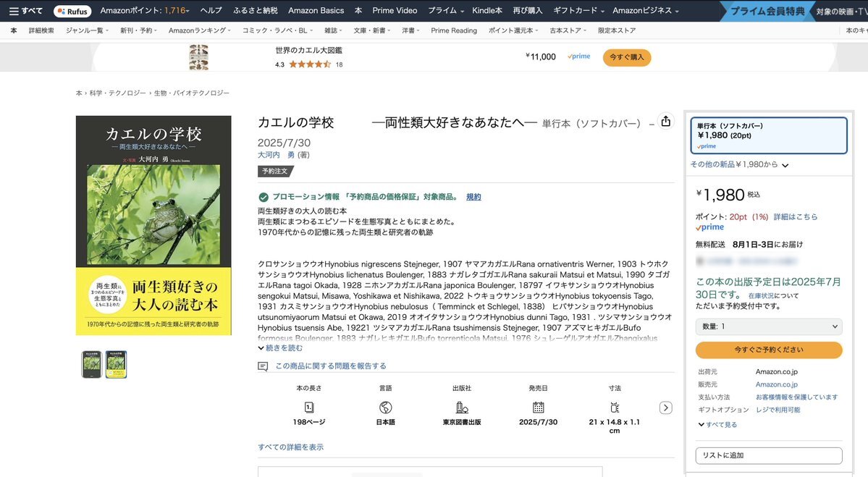Expand コミック・ラノベ・BL submenu
The width and height of the screenshot is (868, 477).
pyautogui.click(x=277, y=30)
